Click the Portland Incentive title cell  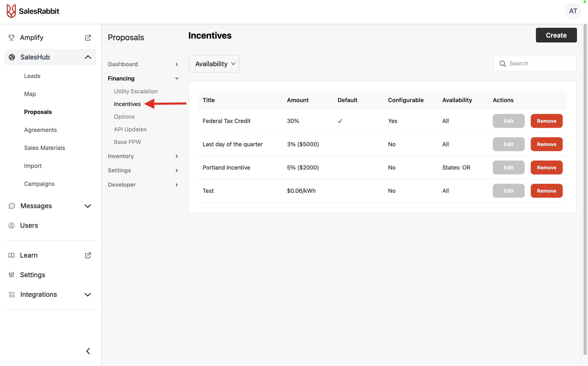click(226, 167)
